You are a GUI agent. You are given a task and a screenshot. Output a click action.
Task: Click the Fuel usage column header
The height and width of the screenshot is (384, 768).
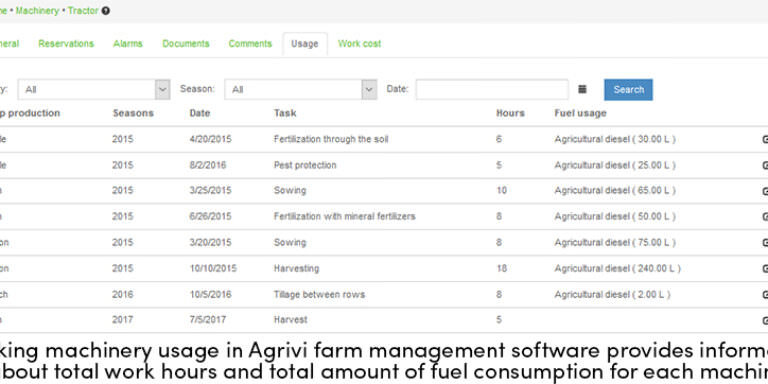580,113
